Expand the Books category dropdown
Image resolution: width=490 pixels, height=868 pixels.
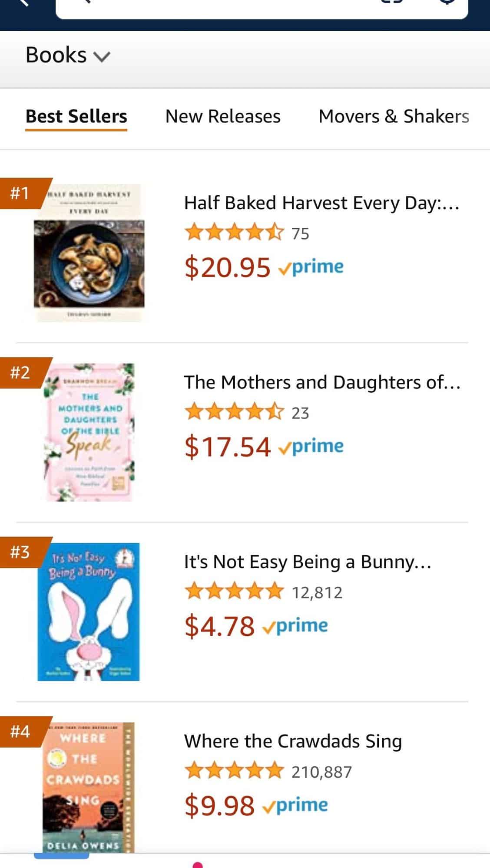pyautogui.click(x=68, y=56)
